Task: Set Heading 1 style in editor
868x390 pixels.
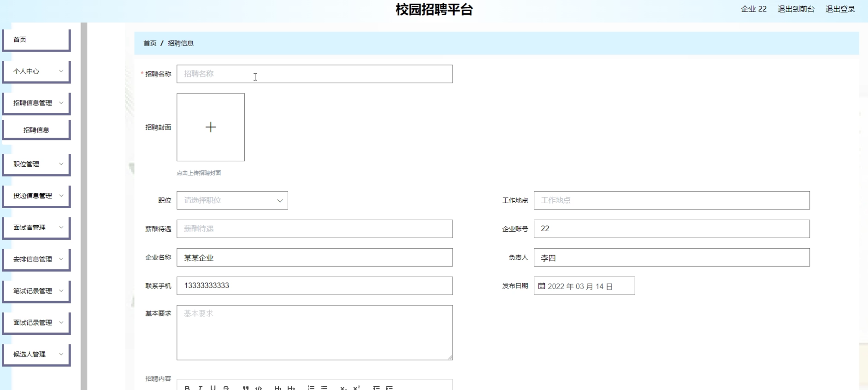Action: 278,388
